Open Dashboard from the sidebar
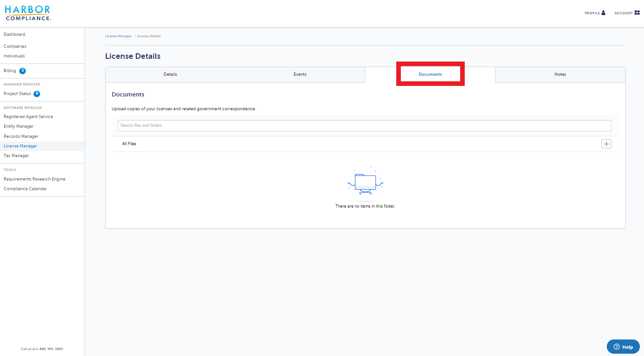The height and width of the screenshot is (356, 644). pos(15,34)
